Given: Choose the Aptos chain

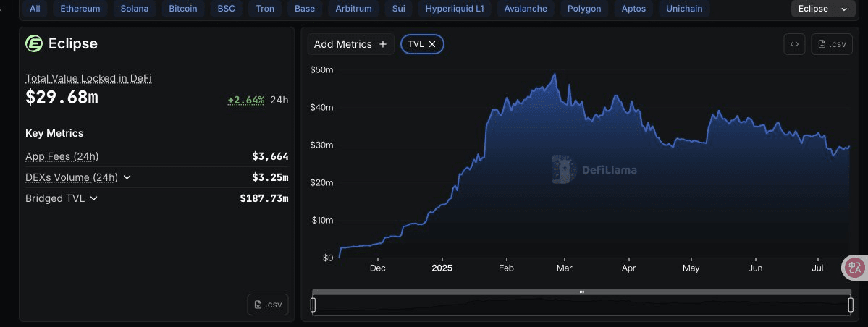Looking at the screenshot, I should coord(633,8).
